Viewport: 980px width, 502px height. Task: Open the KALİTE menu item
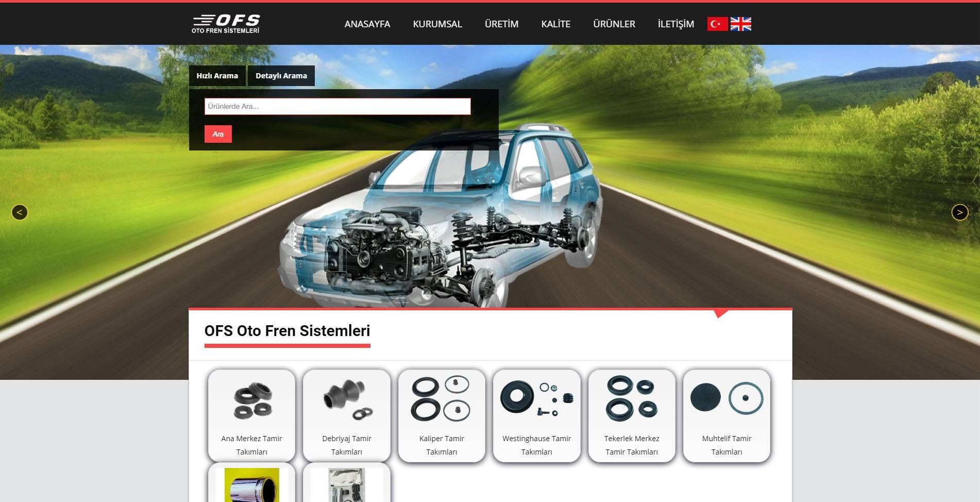coord(555,24)
